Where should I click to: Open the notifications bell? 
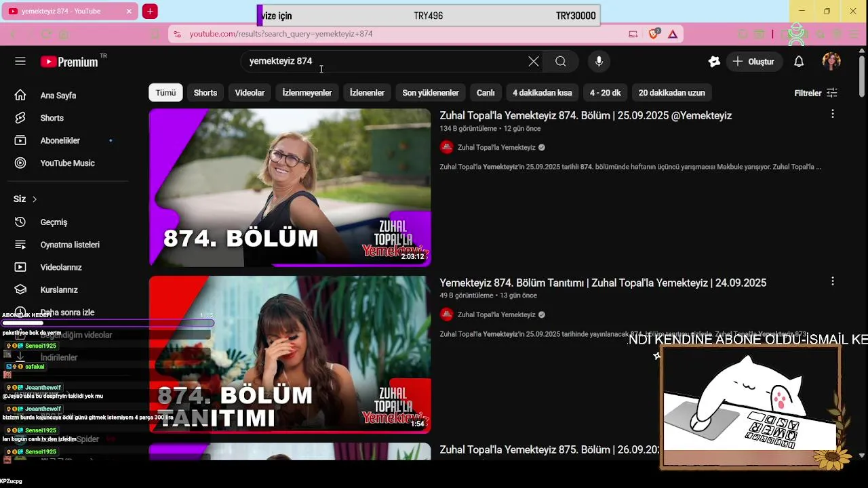click(799, 62)
